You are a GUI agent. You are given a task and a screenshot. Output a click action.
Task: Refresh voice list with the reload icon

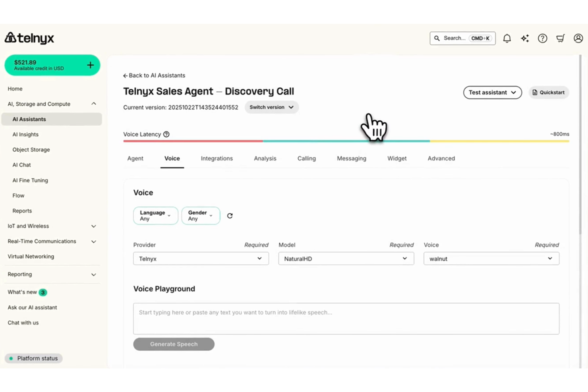(x=230, y=216)
